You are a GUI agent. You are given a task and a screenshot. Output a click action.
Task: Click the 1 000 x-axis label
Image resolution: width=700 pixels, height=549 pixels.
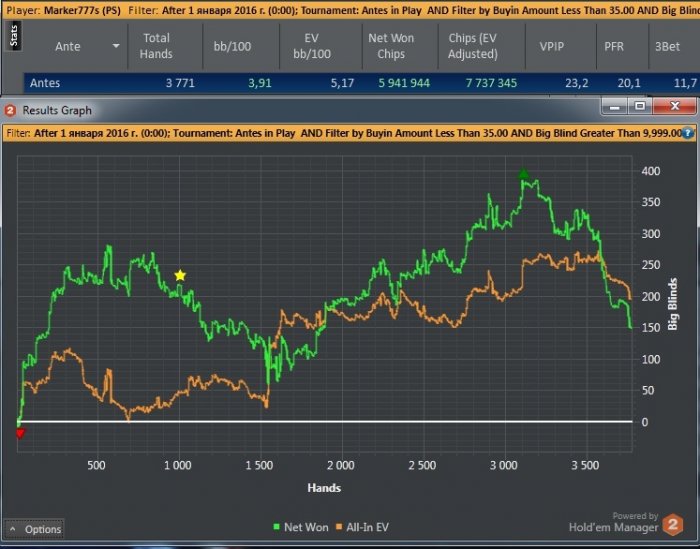(178, 465)
